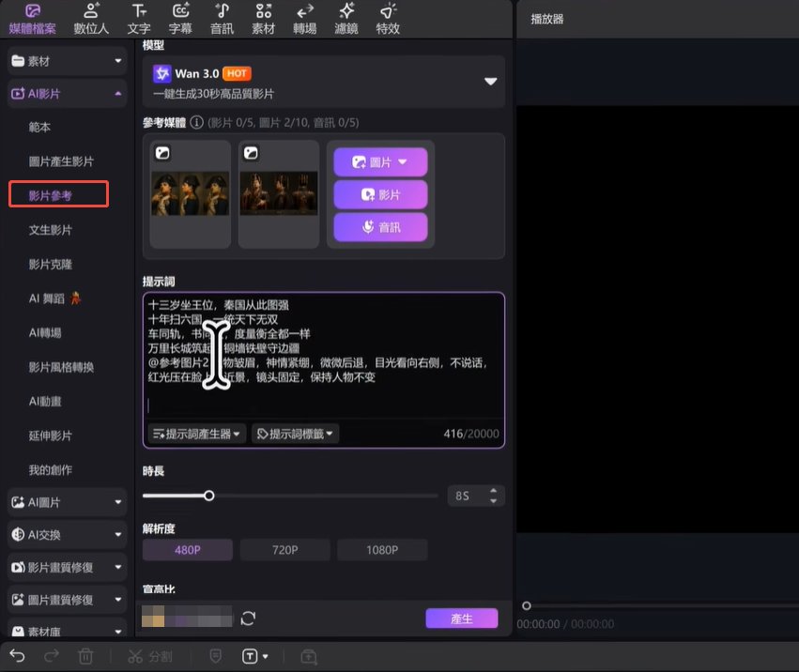Viewport: 799px width, 672px height.
Task: Open the 文字 text tab
Action: point(139,20)
